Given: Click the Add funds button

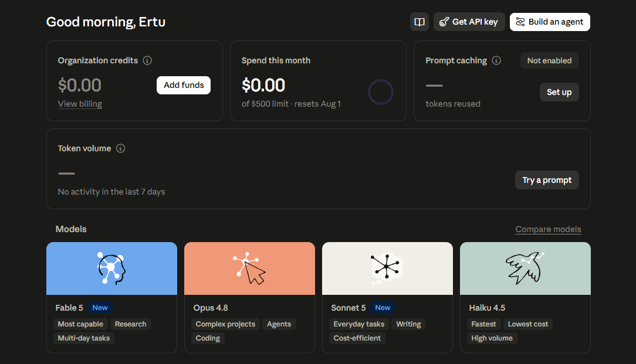Looking at the screenshot, I should click(183, 85).
